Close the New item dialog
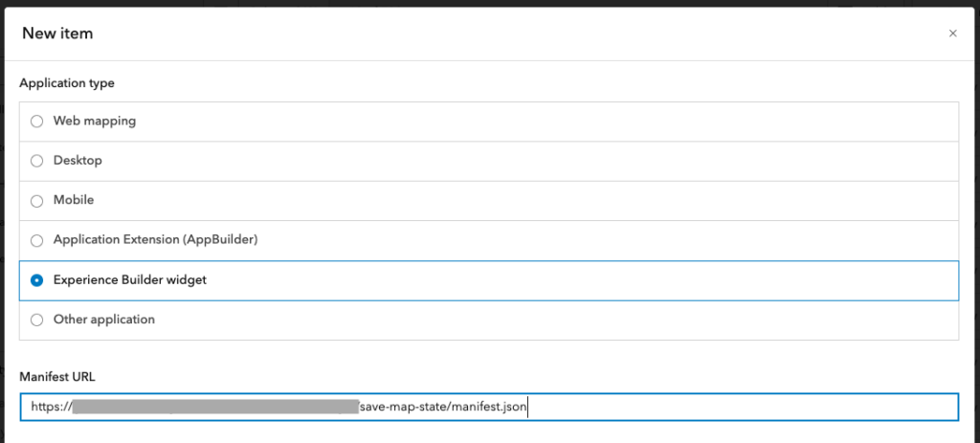The image size is (980, 443). [x=952, y=33]
